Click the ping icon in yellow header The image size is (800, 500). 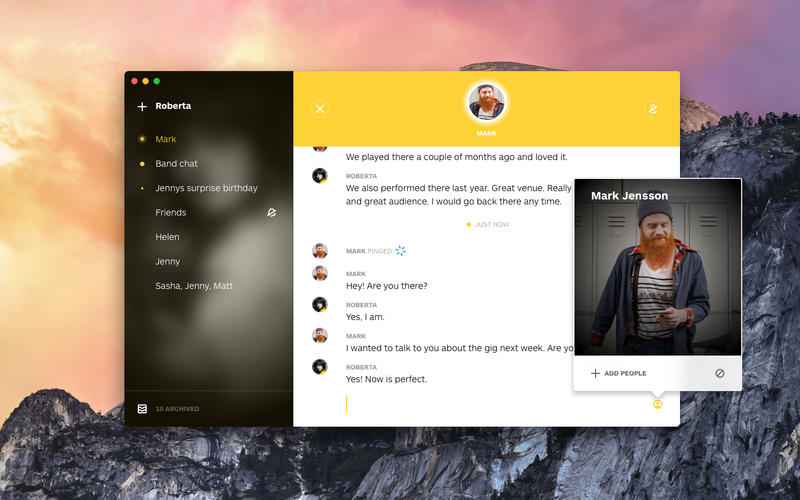652,109
